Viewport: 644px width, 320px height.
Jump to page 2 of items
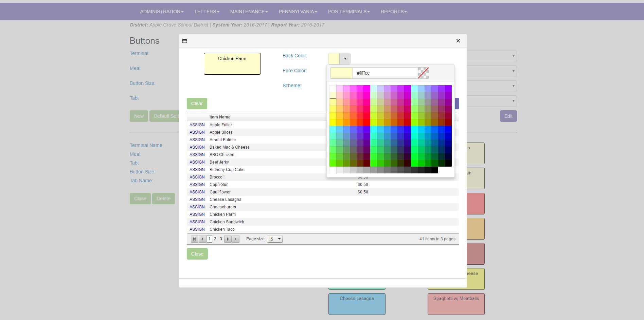[x=215, y=239]
